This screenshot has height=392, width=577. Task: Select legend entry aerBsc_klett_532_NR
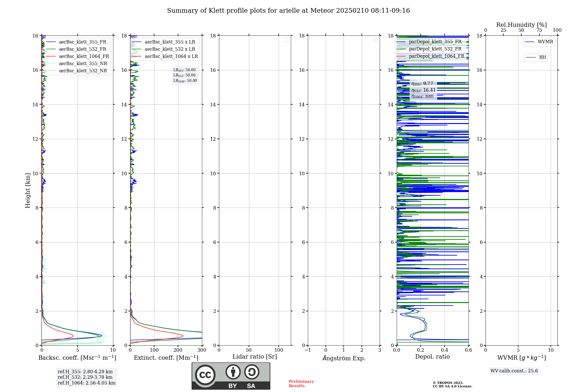[x=77, y=71]
